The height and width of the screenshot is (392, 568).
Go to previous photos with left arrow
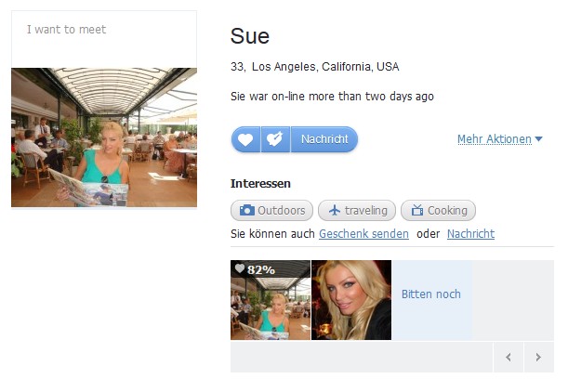[x=509, y=358]
